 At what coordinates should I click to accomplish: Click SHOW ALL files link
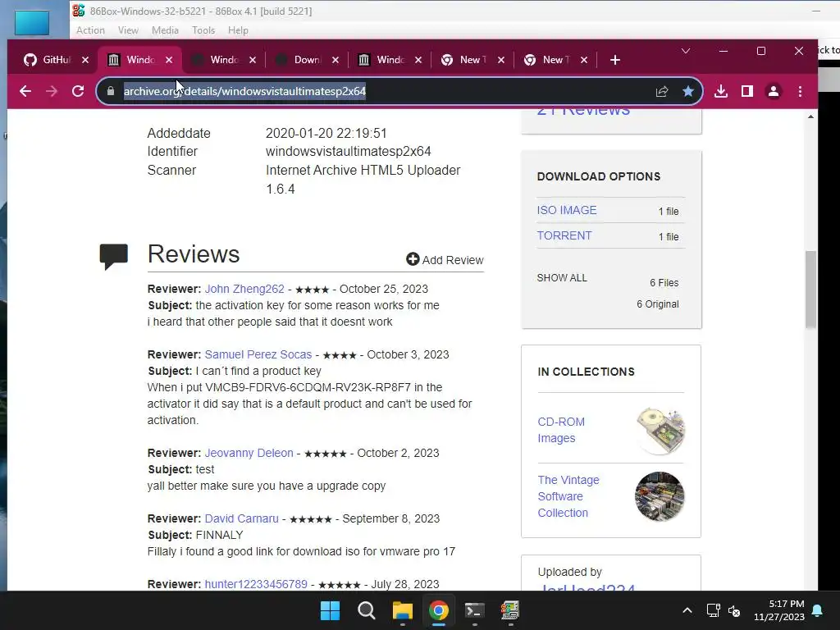coord(562,278)
